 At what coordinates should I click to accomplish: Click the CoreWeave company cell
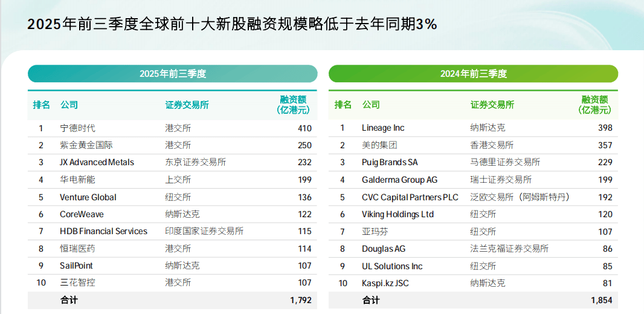[x=82, y=214]
